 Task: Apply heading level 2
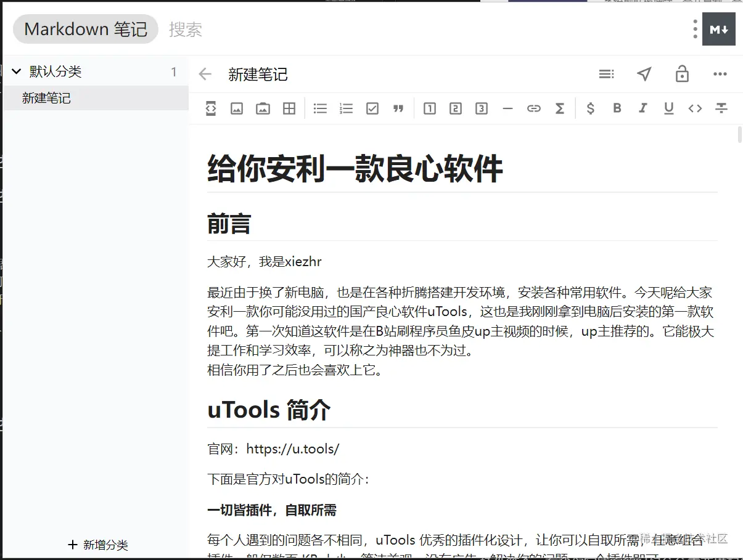456,108
